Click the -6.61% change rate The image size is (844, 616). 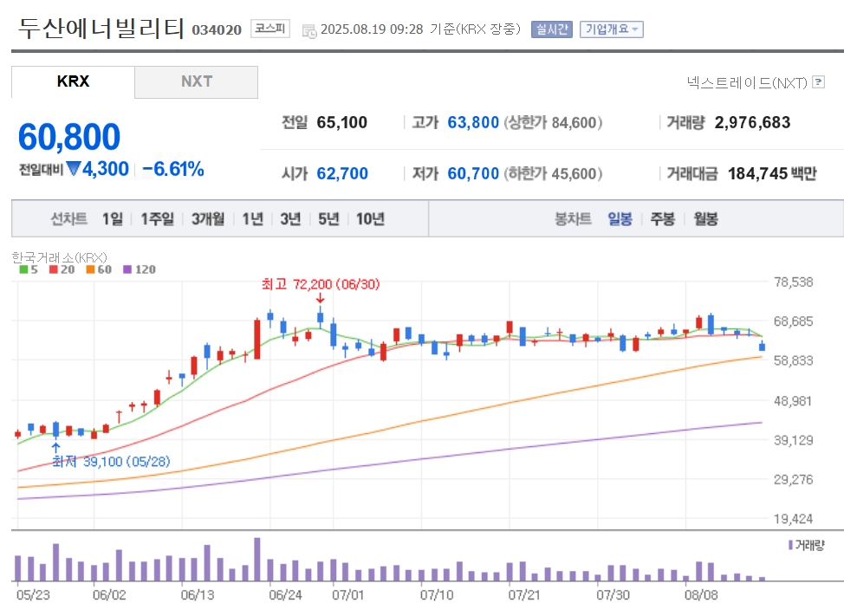pos(172,169)
